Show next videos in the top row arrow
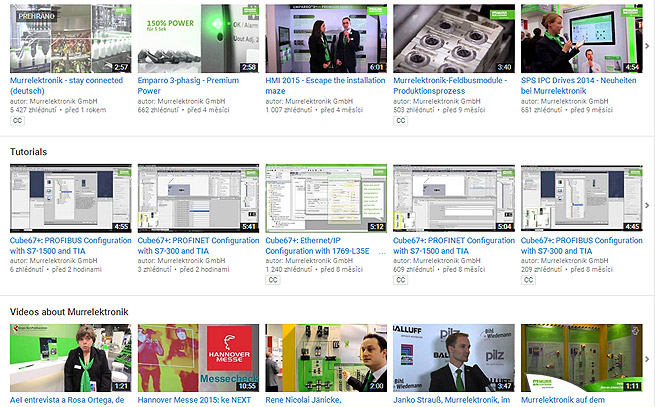655x407 pixels. click(647, 46)
